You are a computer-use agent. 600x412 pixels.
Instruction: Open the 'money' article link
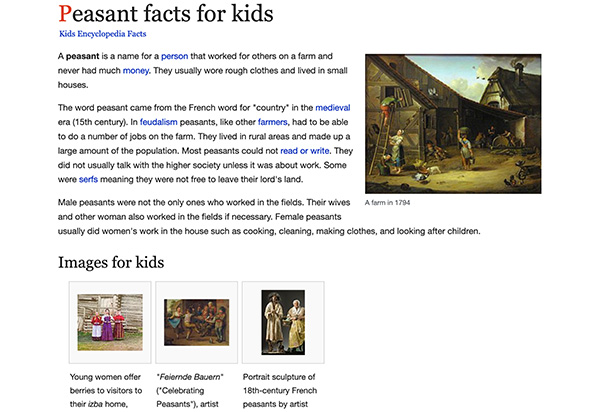click(x=136, y=71)
